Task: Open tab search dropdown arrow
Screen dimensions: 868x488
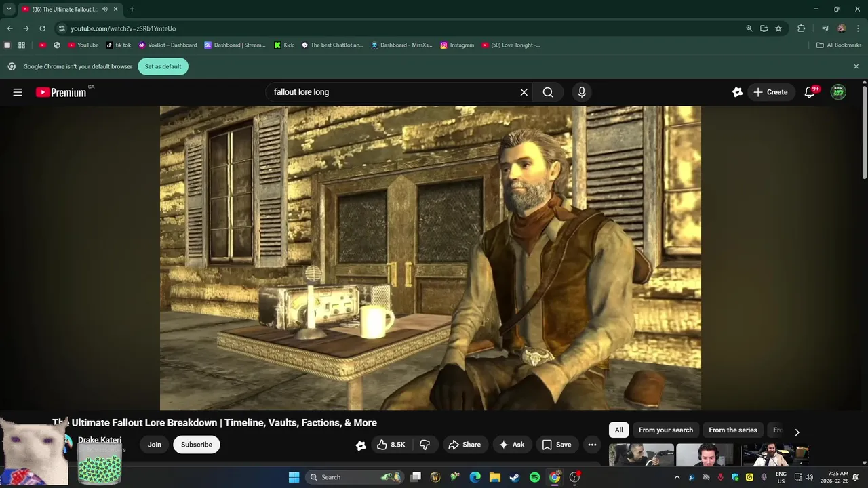Action: tap(9, 9)
